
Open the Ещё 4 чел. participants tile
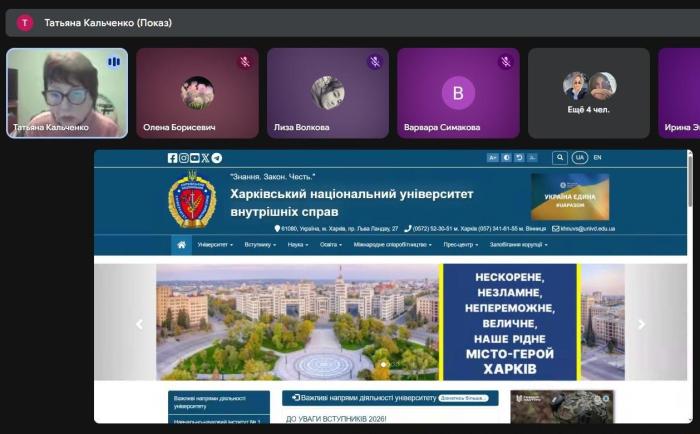pos(588,93)
